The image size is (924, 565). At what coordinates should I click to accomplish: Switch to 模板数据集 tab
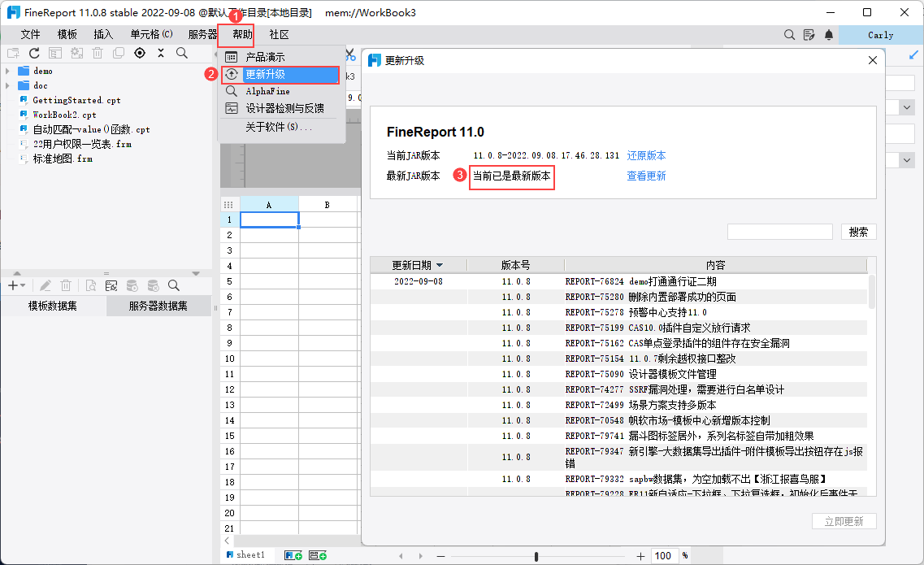coord(53,306)
